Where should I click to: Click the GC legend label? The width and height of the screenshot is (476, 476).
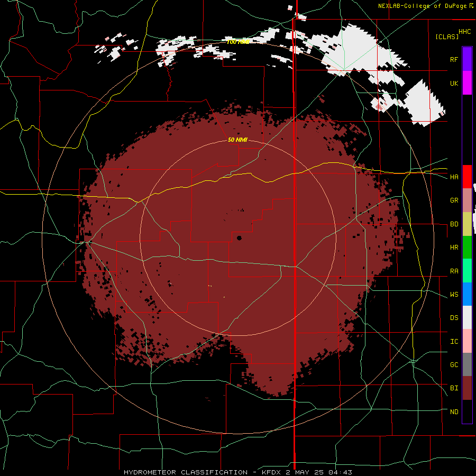pyautogui.click(x=454, y=365)
